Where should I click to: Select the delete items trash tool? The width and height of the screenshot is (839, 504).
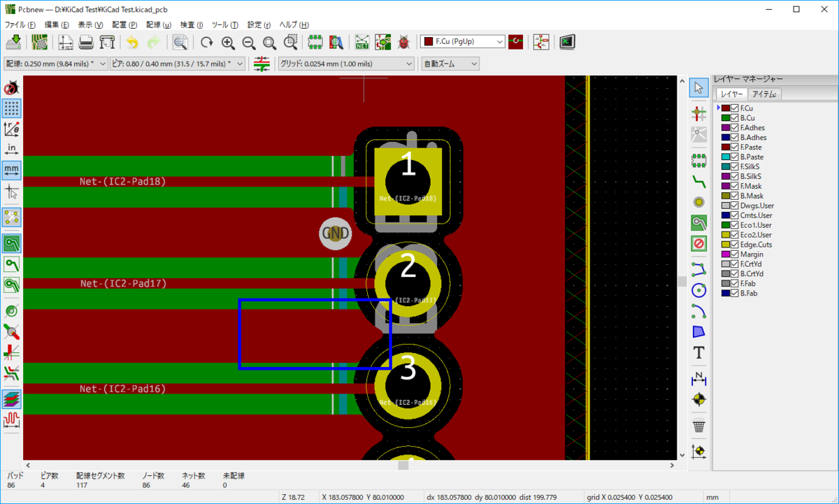698,425
